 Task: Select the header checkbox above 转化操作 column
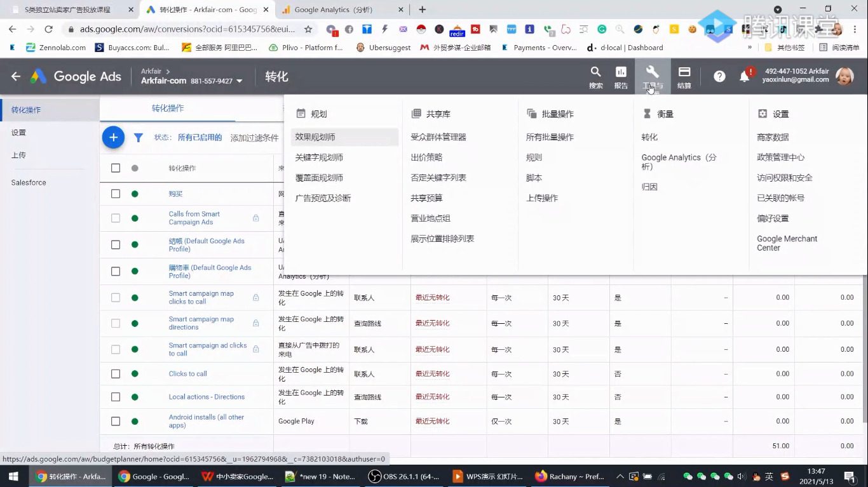pyautogui.click(x=115, y=168)
